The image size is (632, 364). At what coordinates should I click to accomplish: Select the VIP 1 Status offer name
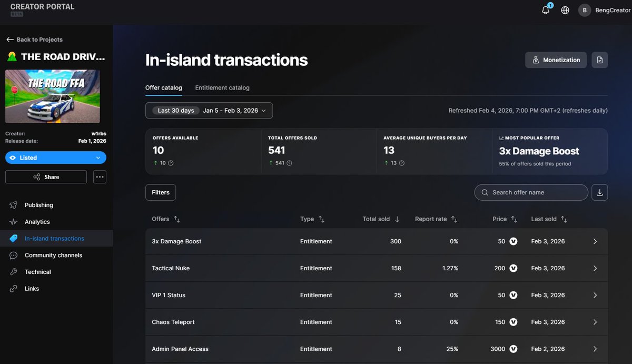click(169, 295)
